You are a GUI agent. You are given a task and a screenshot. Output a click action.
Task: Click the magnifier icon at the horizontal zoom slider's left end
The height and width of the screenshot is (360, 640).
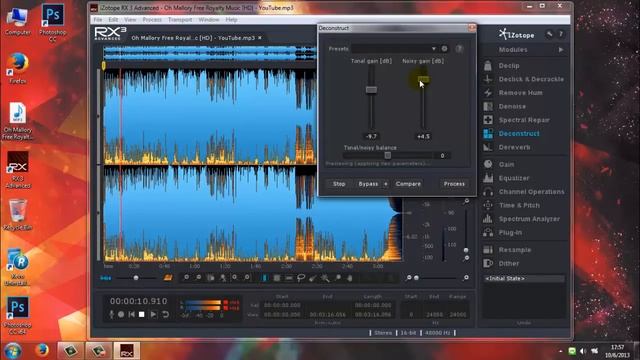(x=409, y=278)
